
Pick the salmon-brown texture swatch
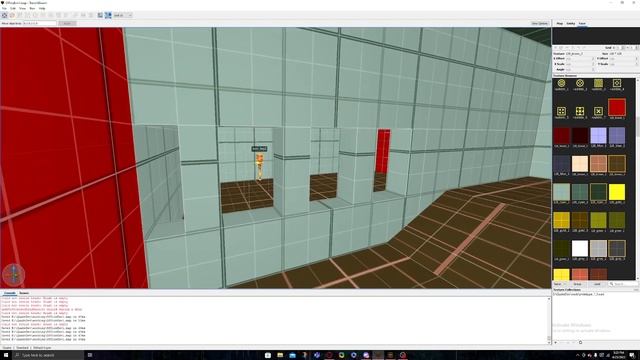[x=598, y=164]
